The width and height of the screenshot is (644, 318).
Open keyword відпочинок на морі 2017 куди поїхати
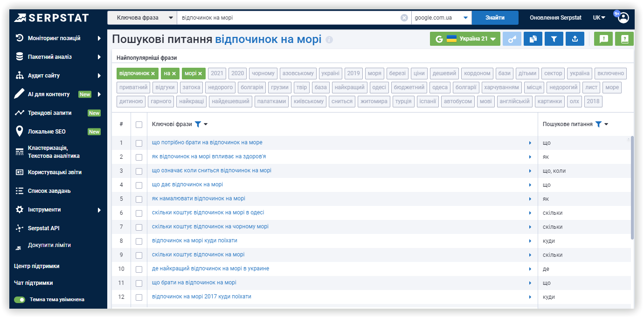click(201, 297)
